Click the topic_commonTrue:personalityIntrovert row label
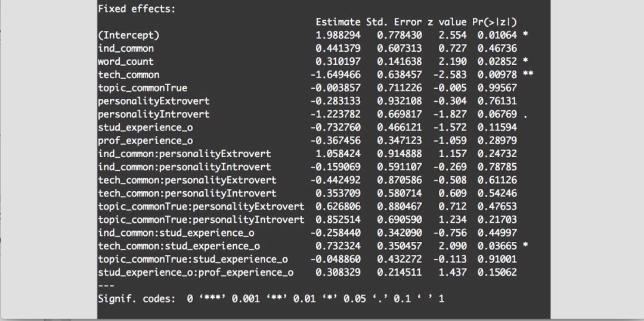 click(x=201, y=220)
